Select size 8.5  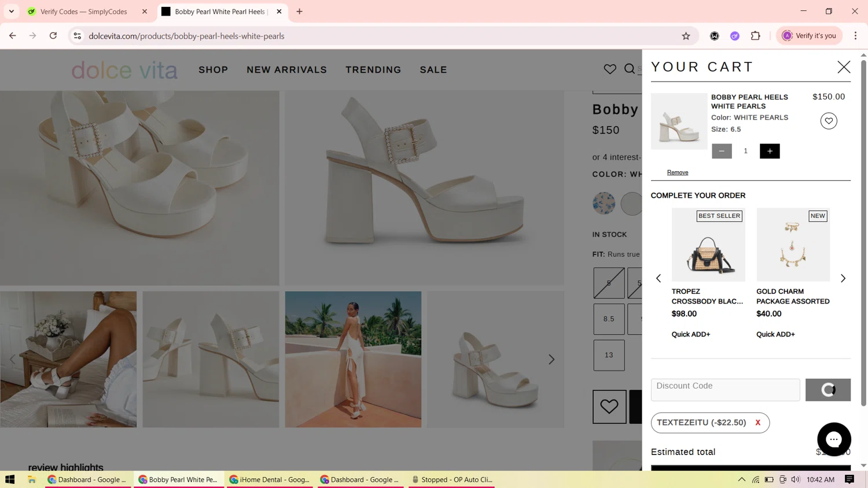pos(609,319)
